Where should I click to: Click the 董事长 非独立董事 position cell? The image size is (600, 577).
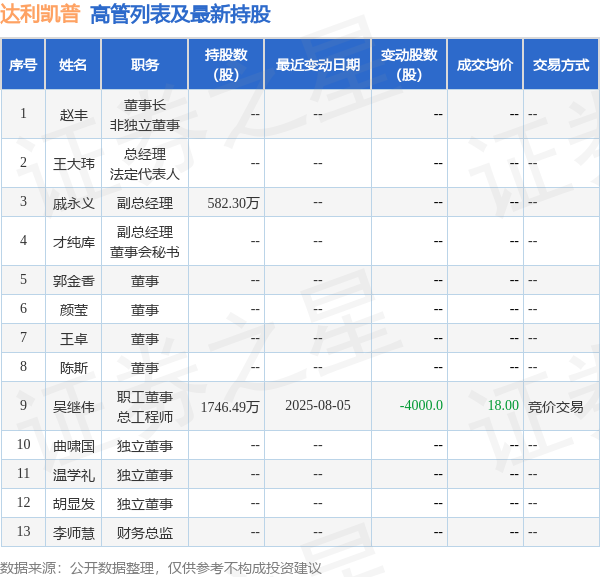145,115
